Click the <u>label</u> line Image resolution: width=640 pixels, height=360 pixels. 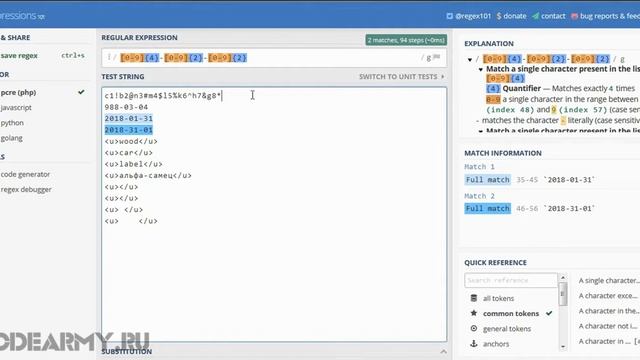(133, 164)
